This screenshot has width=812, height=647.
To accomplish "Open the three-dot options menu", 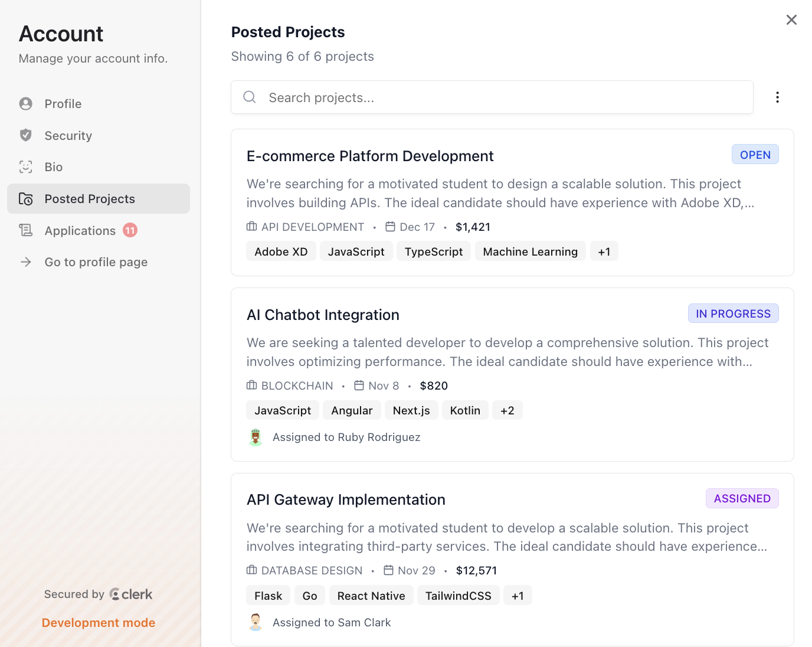I will coord(777,97).
